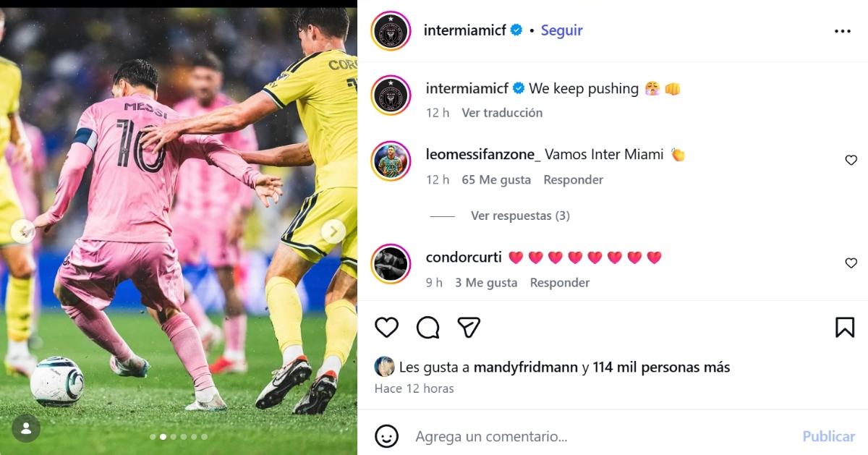868x455 pixels.
Task: Click leomessifanzone_'s profile avatar
Action: tap(391, 161)
